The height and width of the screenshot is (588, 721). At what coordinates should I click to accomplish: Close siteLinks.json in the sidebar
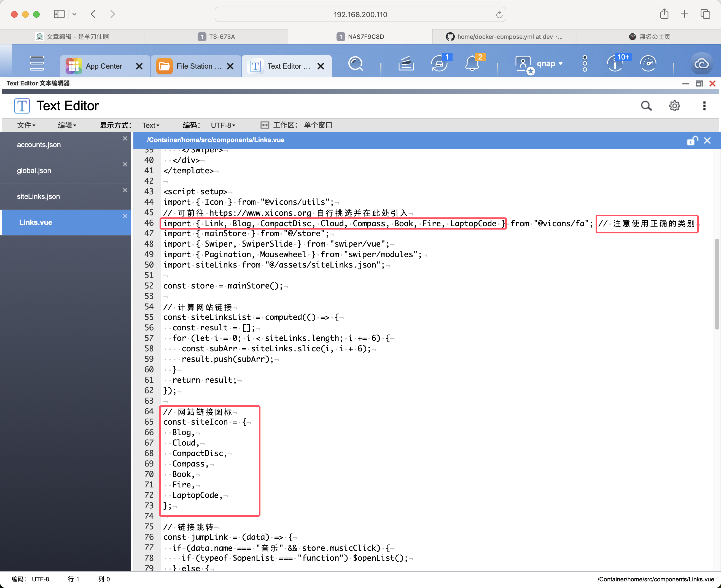point(125,190)
